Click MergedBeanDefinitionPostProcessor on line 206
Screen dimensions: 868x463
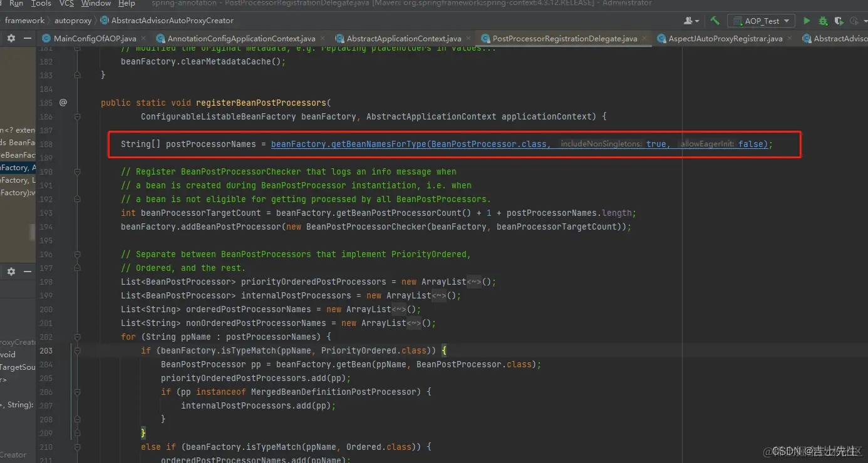[333, 392]
